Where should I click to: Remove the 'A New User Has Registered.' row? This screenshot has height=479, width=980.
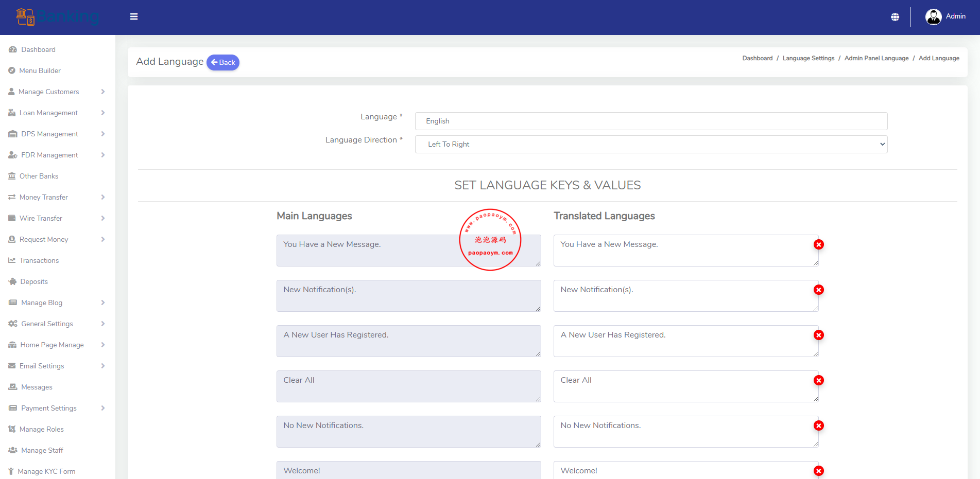[x=818, y=335]
